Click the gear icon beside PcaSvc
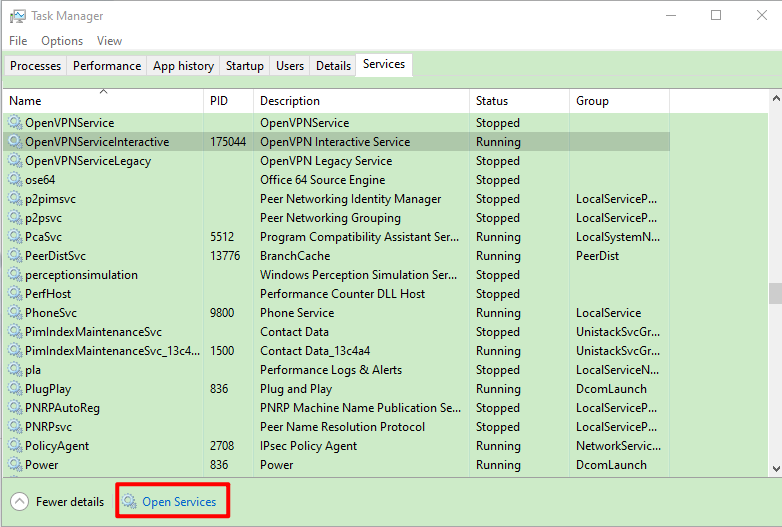The height and width of the screenshot is (527, 782). (x=15, y=236)
